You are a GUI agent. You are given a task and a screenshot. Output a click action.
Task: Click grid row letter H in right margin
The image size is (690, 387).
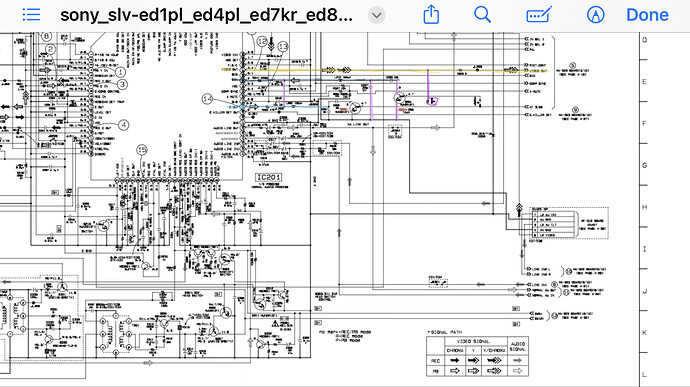tap(644, 207)
